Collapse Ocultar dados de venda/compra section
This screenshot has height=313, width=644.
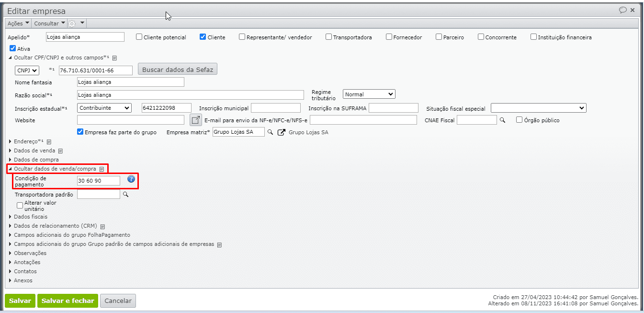tap(53, 169)
